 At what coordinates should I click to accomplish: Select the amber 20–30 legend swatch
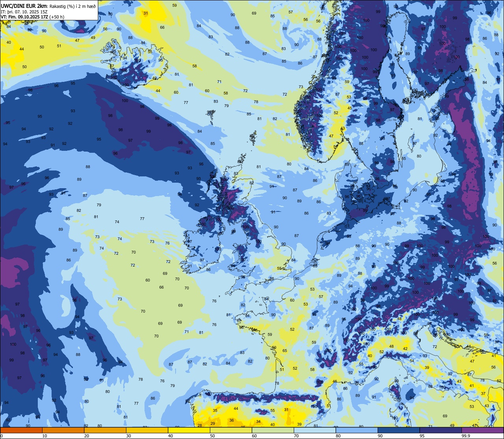105,430
